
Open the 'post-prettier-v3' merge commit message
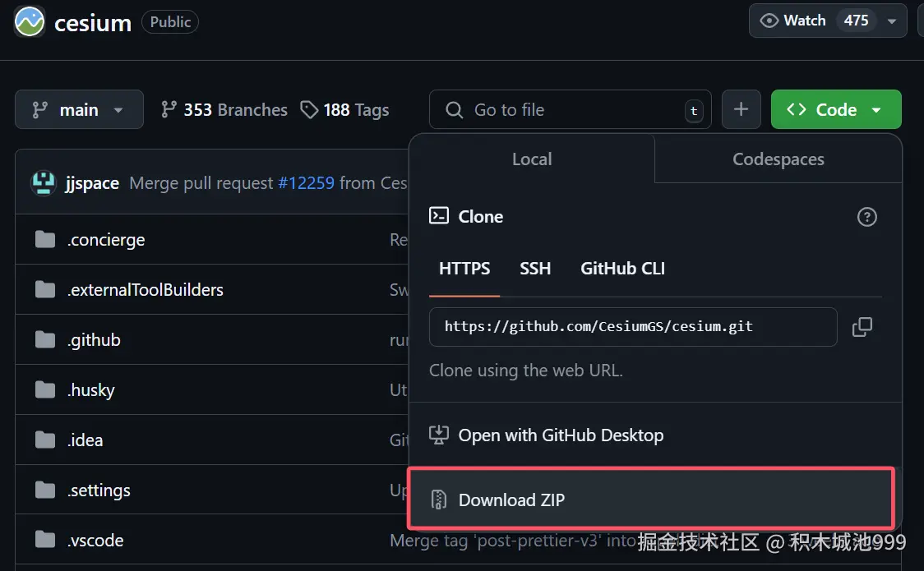[513, 541]
